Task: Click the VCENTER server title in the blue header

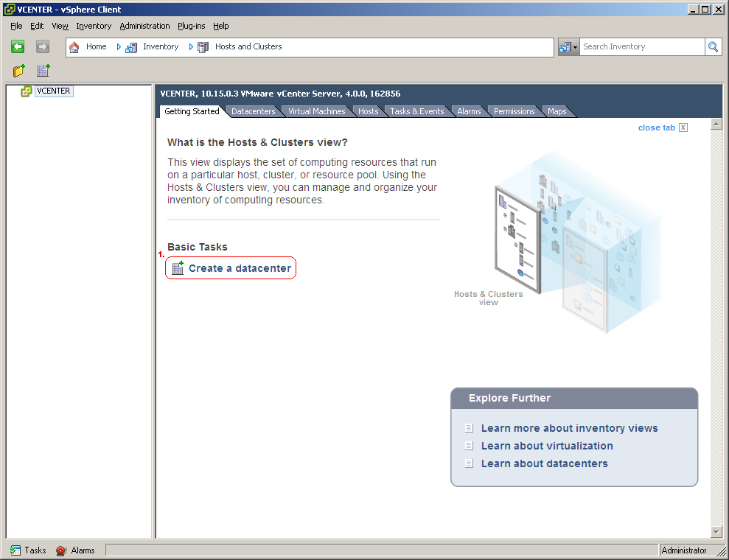Action: [x=280, y=94]
